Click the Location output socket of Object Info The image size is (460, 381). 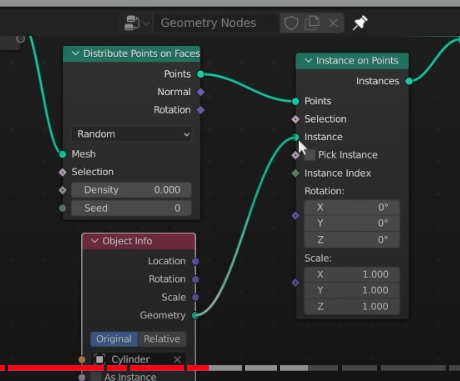(x=196, y=261)
